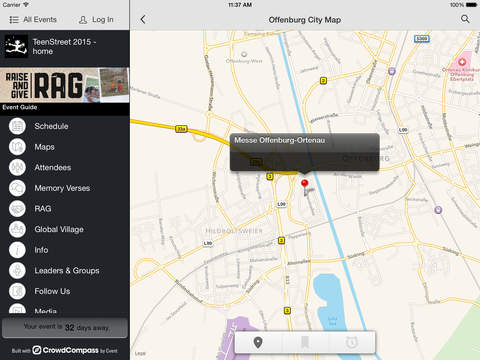The image size is (480, 360).
Task: Select TeenStreet 2015 home header
Action: 65,47
